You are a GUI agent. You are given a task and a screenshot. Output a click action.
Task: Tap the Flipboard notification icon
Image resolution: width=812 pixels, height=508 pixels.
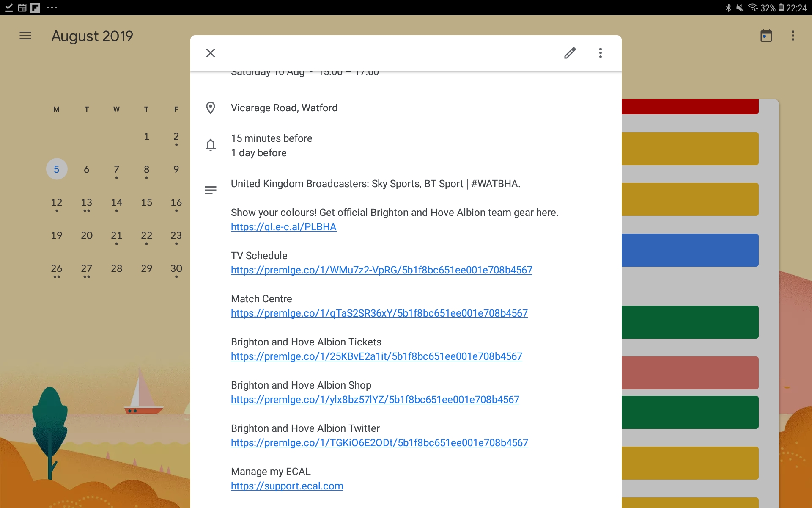click(x=35, y=8)
